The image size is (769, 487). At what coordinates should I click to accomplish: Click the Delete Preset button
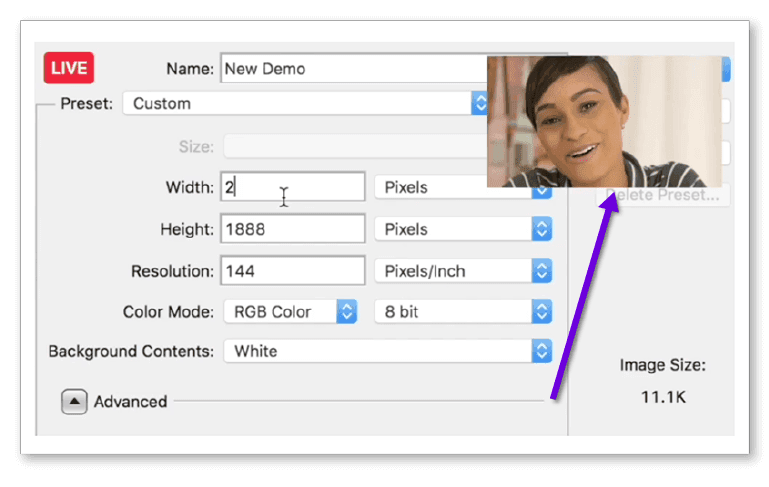tap(663, 196)
